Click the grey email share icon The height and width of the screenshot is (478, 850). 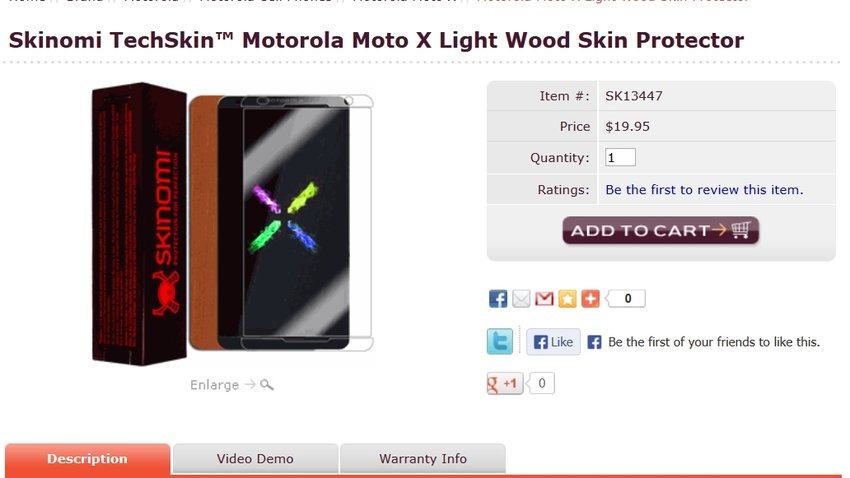(521, 299)
